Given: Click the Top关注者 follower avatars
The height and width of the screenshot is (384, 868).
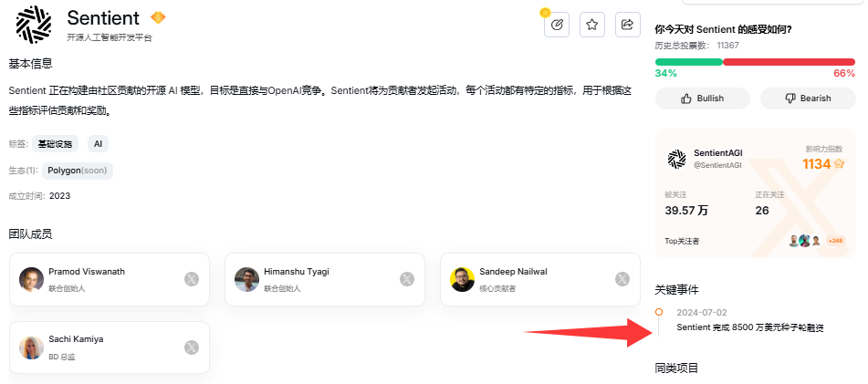Looking at the screenshot, I should [x=804, y=241].
